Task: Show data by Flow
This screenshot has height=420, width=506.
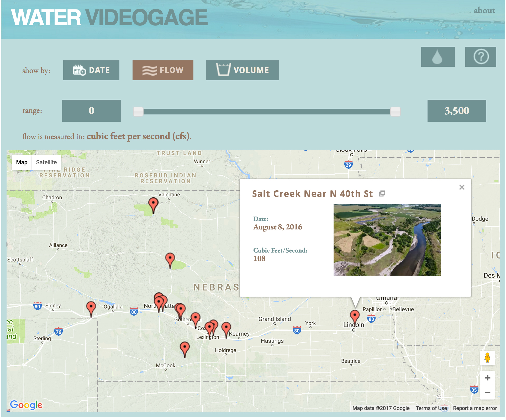Action: (163, 70)
